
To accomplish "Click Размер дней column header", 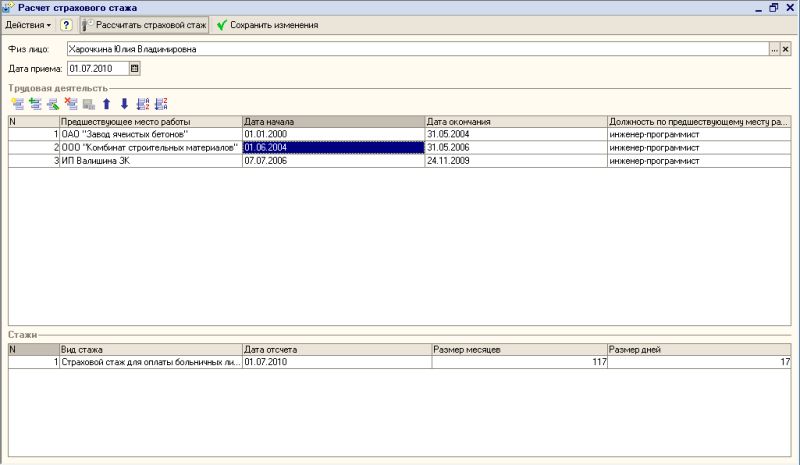I will [x=699, y=350].
